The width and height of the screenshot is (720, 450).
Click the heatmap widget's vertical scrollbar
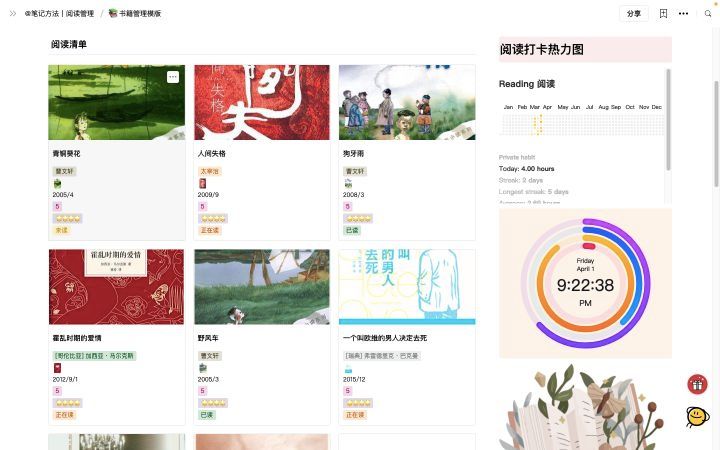tap(668, 119)
